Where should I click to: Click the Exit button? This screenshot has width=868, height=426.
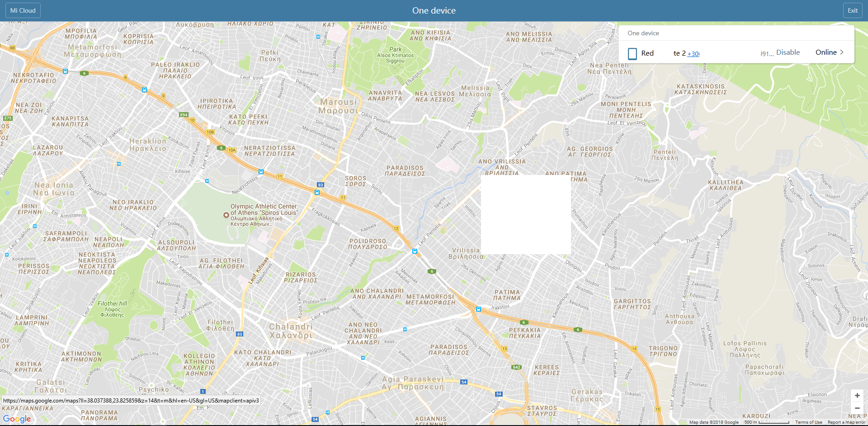[x=852, y=10]
